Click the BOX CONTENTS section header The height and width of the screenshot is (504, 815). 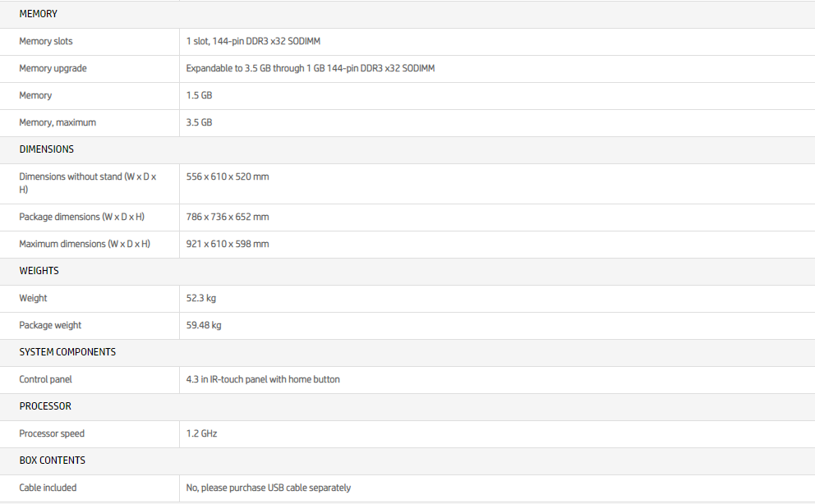(52, 460)
